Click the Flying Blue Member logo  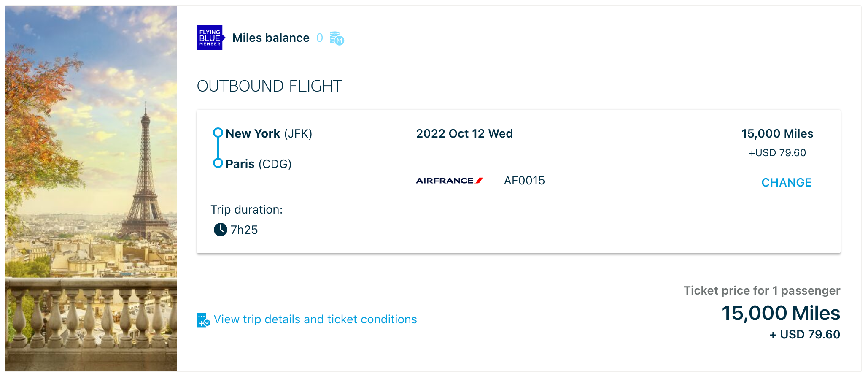(x=211, y=38)
